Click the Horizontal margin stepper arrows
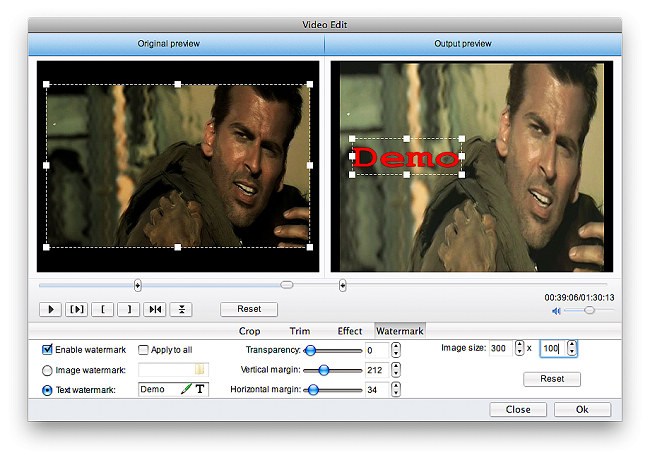Viewport: 650px width, 460px height. click(396, 389)
